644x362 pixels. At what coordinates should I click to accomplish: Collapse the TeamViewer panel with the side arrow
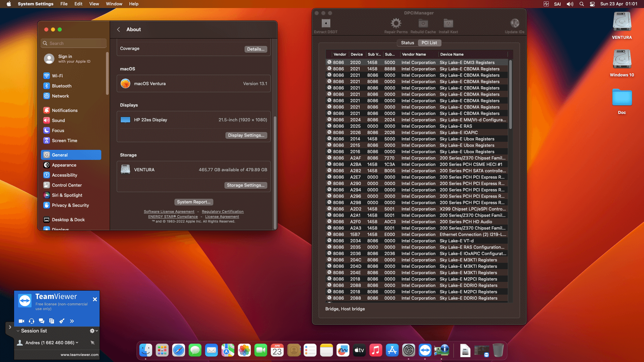tap(10, 327)
